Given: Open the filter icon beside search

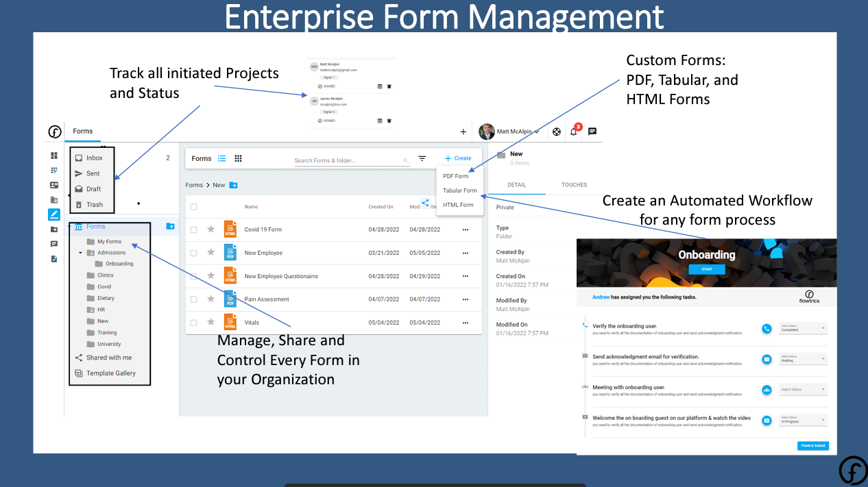Looking at the screenshot, I should [422, 158].
